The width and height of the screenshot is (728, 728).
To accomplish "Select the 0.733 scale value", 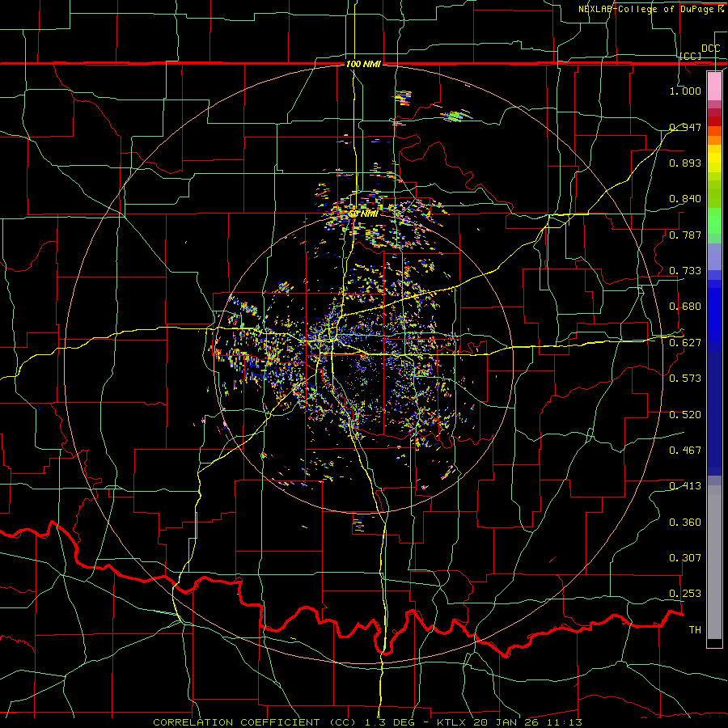I will tap(685, 271).
